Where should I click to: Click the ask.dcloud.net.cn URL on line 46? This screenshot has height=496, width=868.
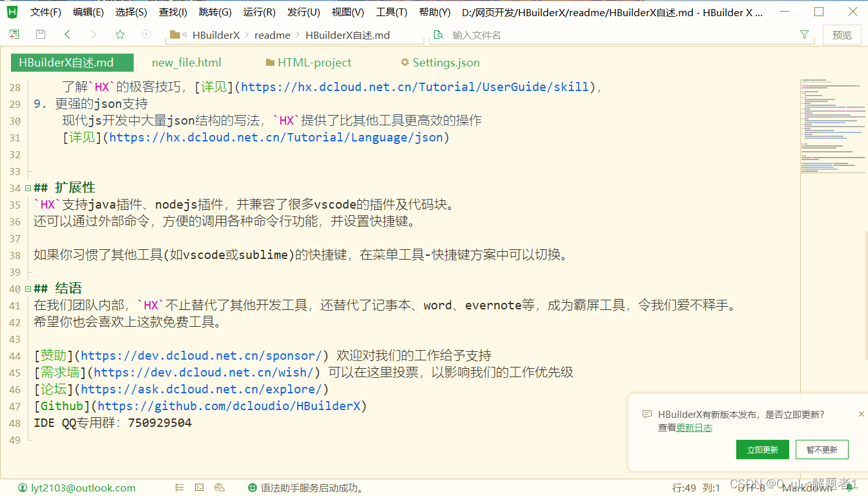click(x=201, y=389)
